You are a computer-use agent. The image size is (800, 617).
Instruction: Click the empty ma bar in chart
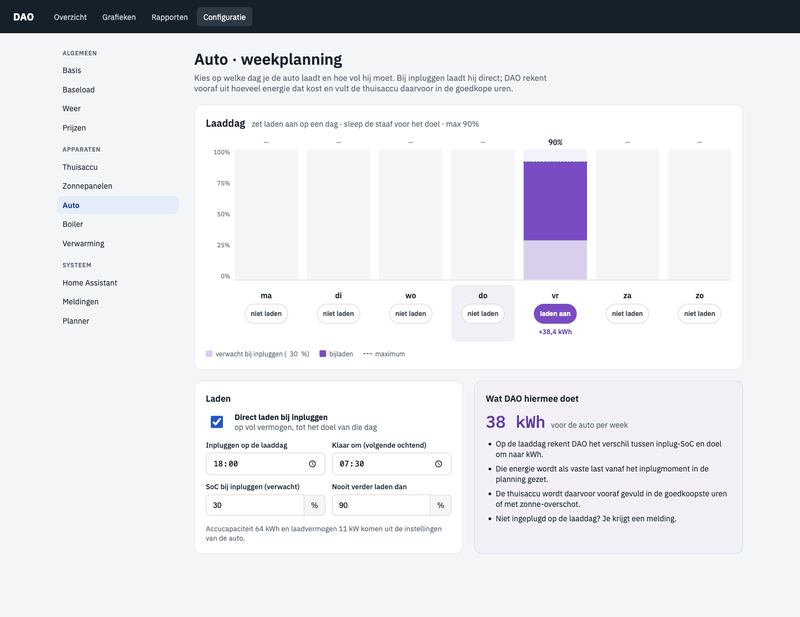pos(266,214)
